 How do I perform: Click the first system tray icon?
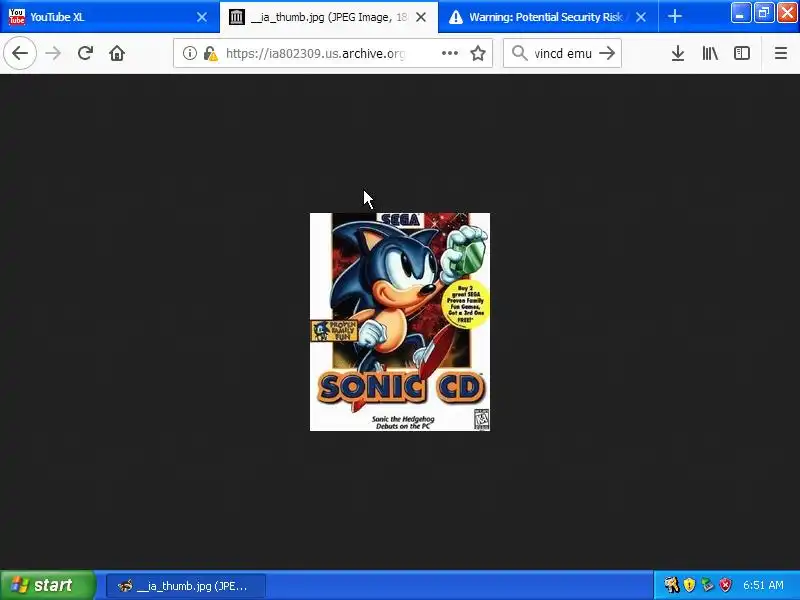(x=671, y=585)
